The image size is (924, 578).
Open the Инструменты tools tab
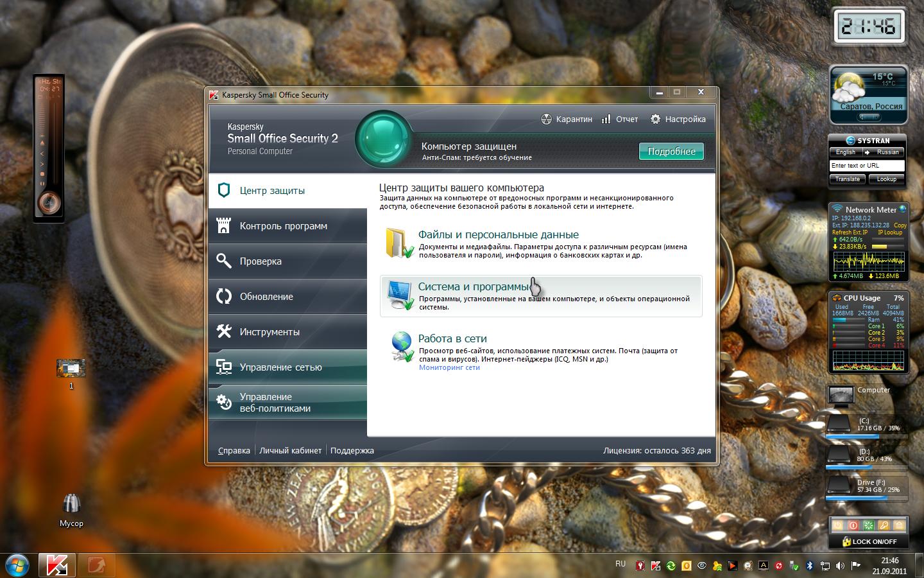coord(287,332)
